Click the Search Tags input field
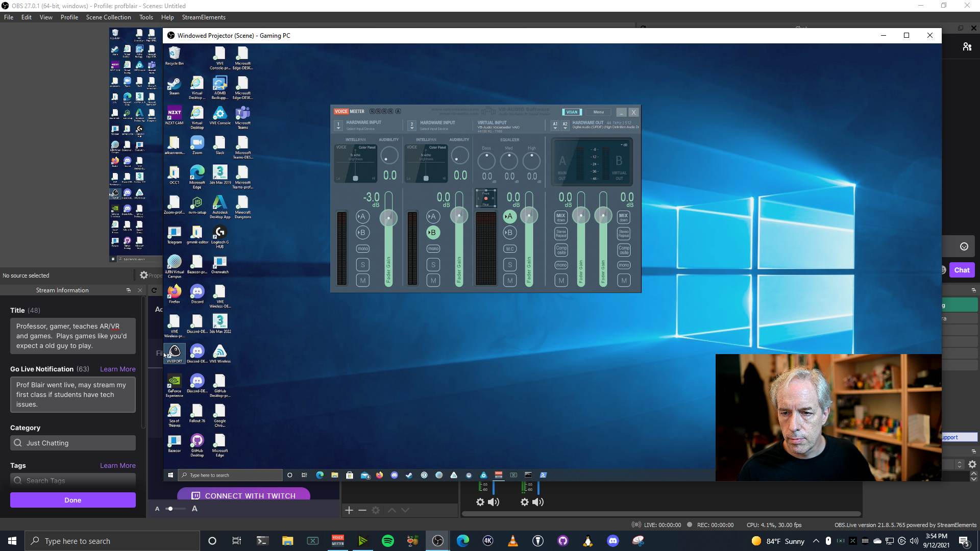The image size is (980, 551). click(73, 480)
